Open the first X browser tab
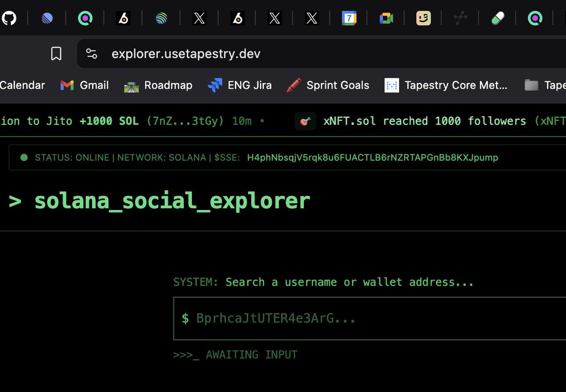 point(199,18)
